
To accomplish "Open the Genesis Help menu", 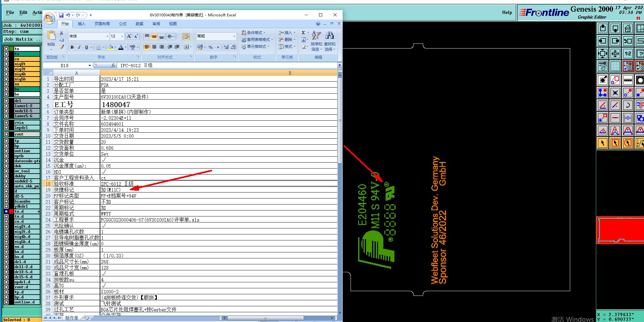I will coord(507,13).
